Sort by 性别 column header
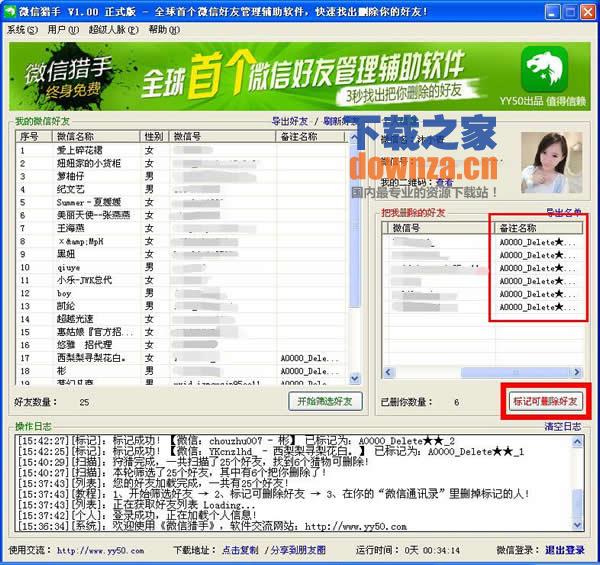The height and width of the screenshot is (565, 600). point(154,136)
